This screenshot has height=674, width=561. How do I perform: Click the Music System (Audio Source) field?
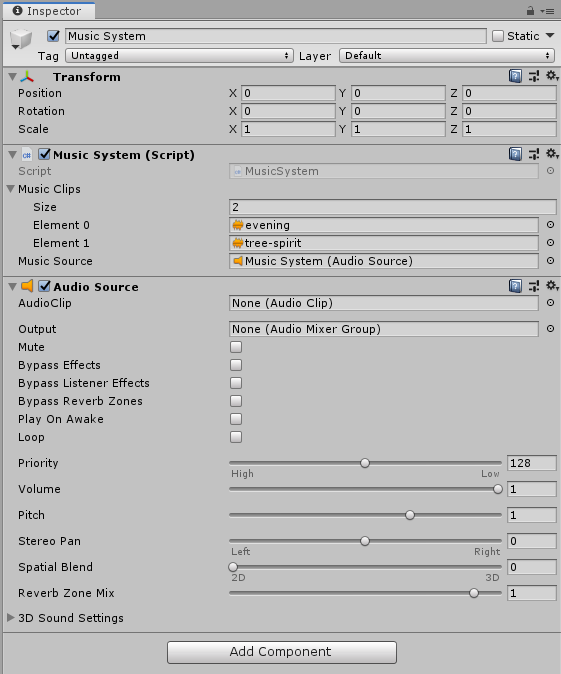coord(383,261)
